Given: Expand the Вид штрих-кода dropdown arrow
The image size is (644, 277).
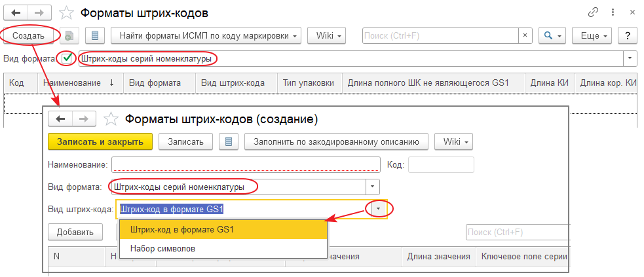Looking at the screenshot, I should [x=380, y=209].
